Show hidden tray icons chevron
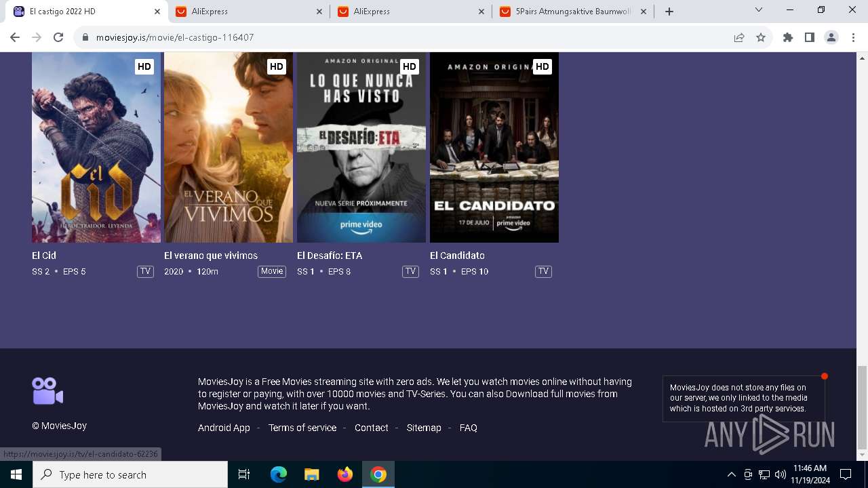The height and width of the screenshot is (488, 868). click(x=731, y=474)
